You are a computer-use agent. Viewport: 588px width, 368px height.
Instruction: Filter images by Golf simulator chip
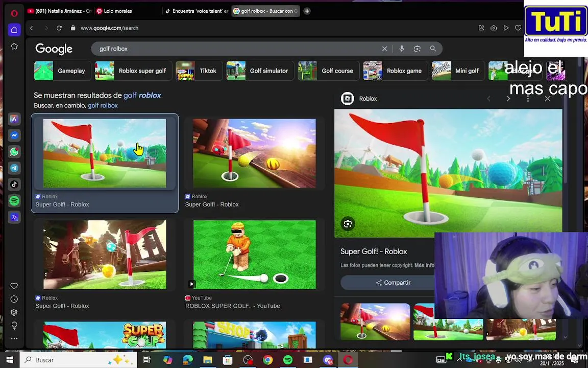point(260,71)
